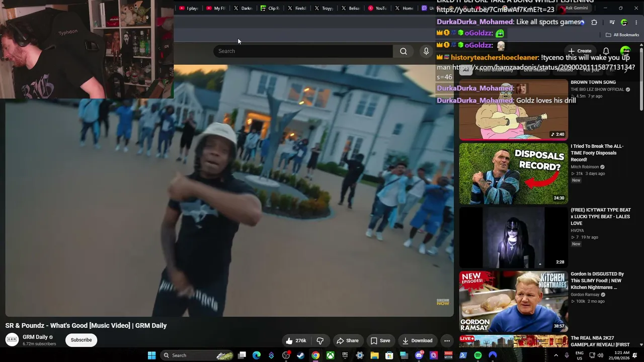Open the Chrome three-dot menu
This screenshot has height=362, width=644.
tap(636, 22)
